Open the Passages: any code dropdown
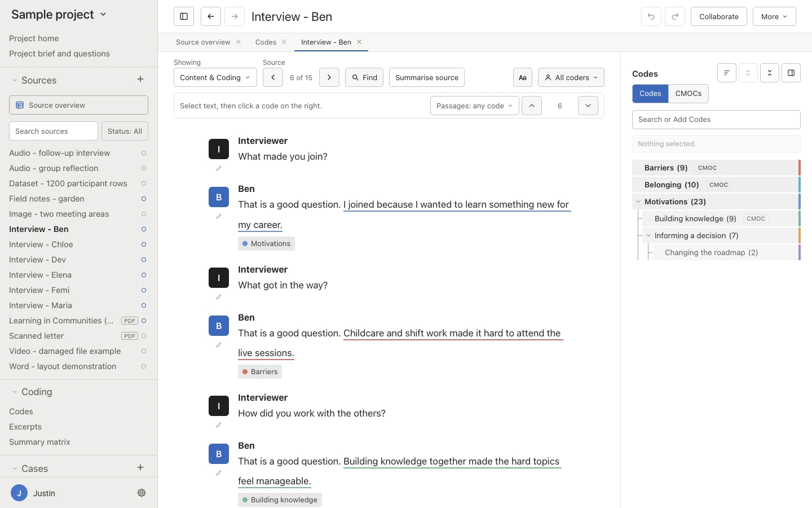Viewport: 812px width, 508px height. 475,106
